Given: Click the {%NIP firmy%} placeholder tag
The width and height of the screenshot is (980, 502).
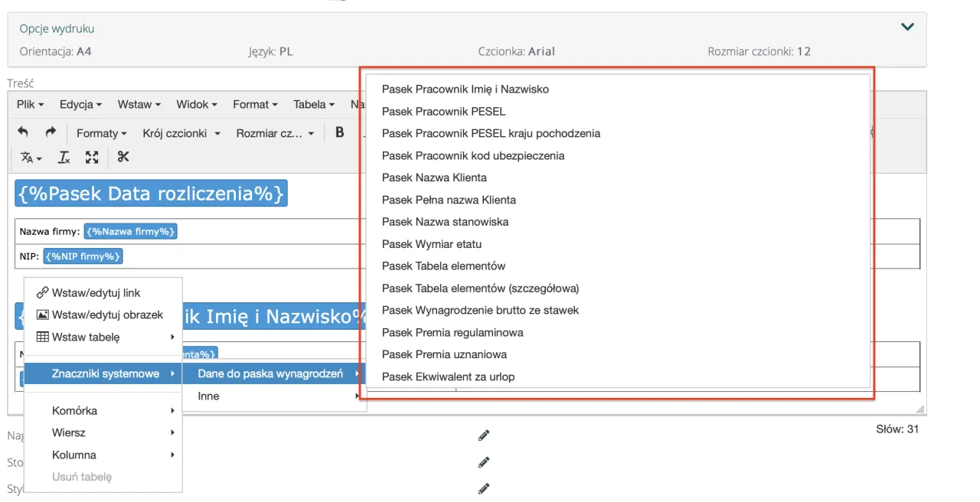Looking at the screenshot, I should pos(83,256).
